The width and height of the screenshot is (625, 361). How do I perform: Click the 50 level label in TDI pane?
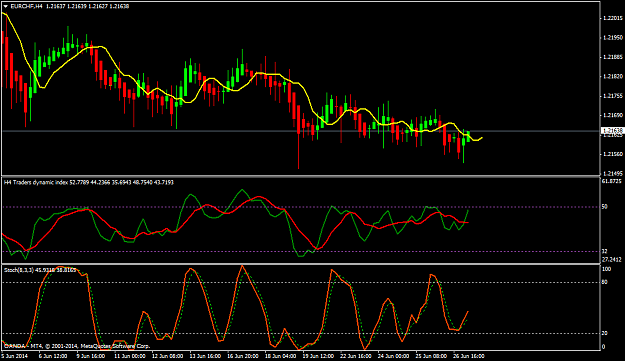tap(605, 207)
